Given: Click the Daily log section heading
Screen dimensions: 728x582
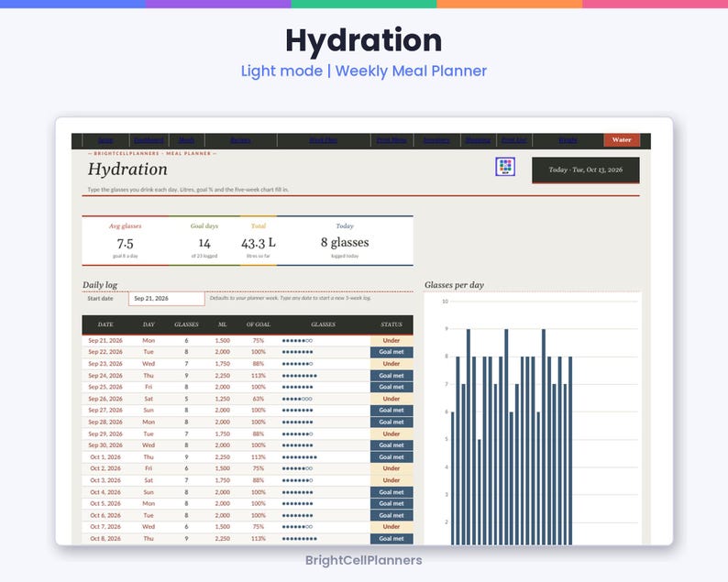Looking at the screenshot, I should (100, 285).
